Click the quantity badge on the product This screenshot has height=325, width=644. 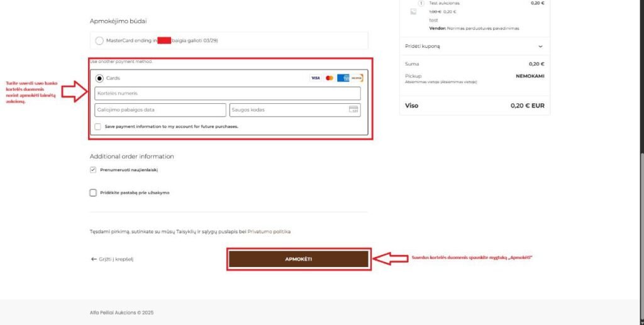421,3
